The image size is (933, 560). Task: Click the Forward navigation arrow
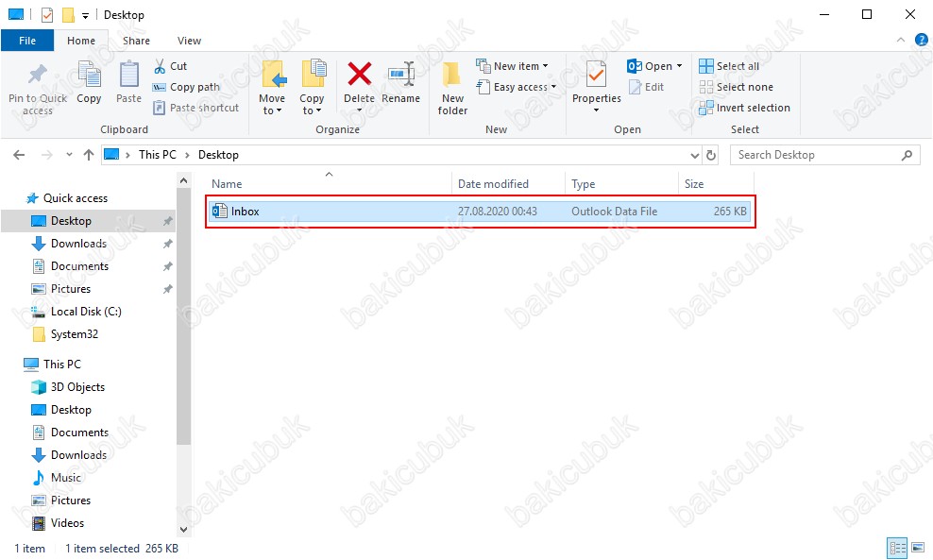46,155
